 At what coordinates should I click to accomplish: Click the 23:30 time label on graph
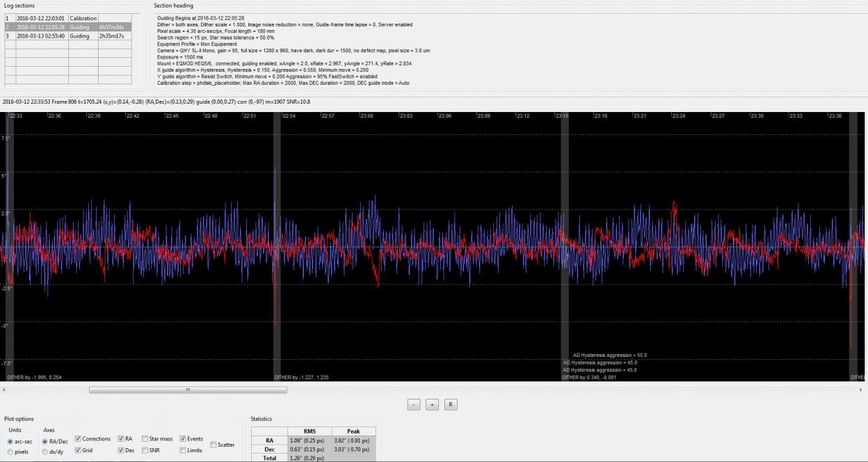coord(757,116)
